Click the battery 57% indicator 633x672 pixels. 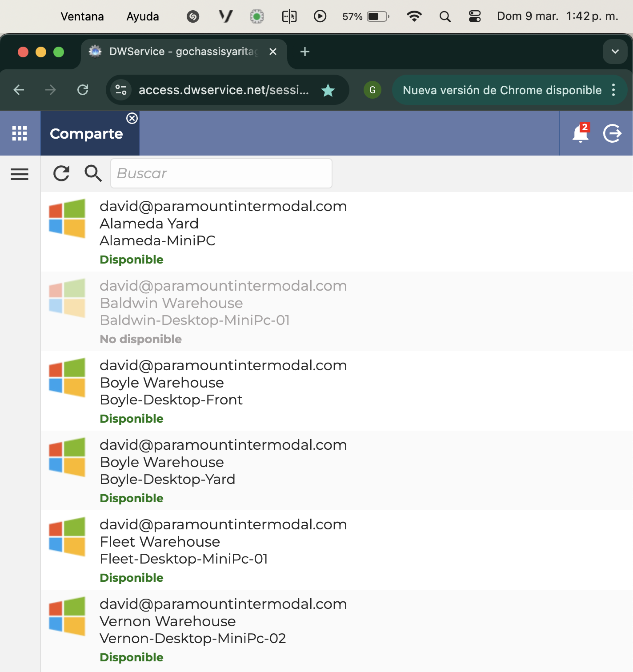pos(366,16)
